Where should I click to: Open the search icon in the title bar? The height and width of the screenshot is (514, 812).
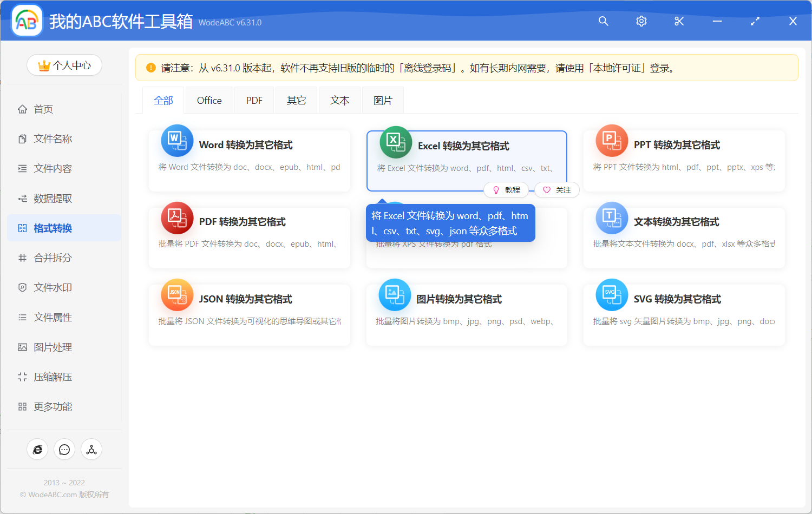click(603, 21)
